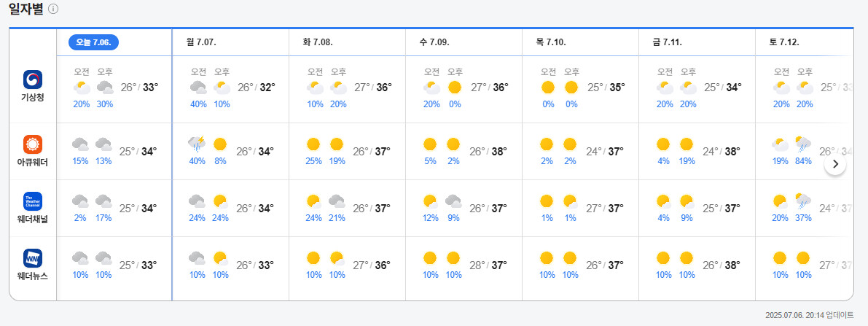Click the 기상청 provider logo icon
This screenshot has height=326, width=868.
(33, 79)
